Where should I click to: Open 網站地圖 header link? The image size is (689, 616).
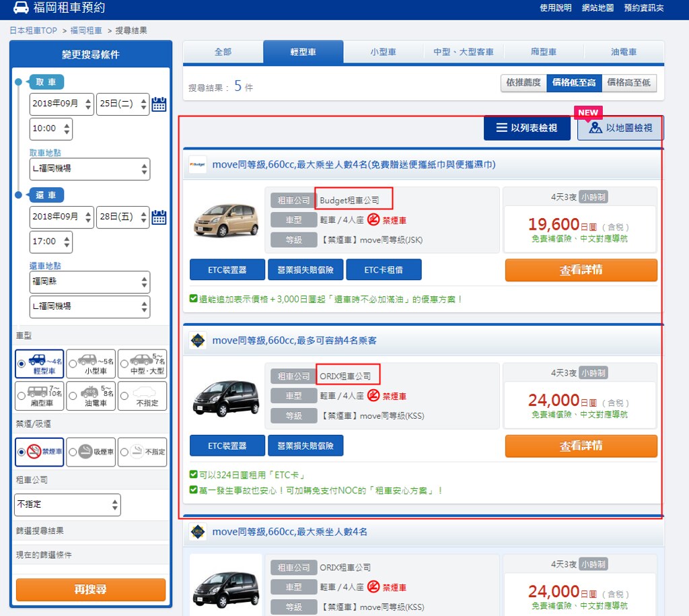597,8
